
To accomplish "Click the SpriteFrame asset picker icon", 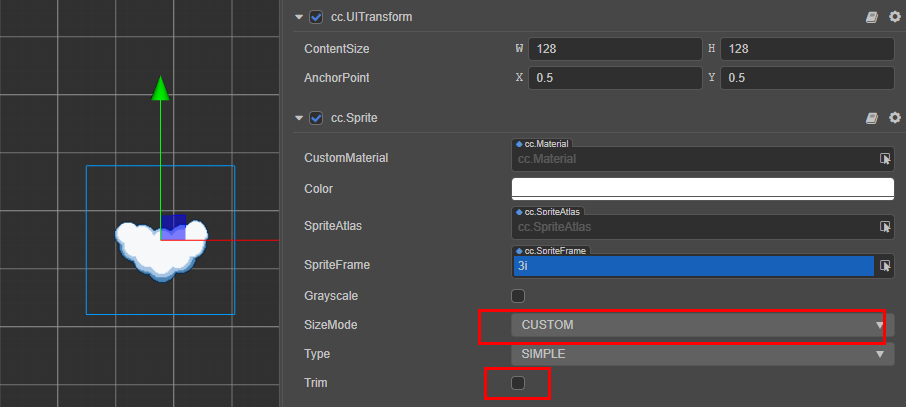I will tap(885, 266).
